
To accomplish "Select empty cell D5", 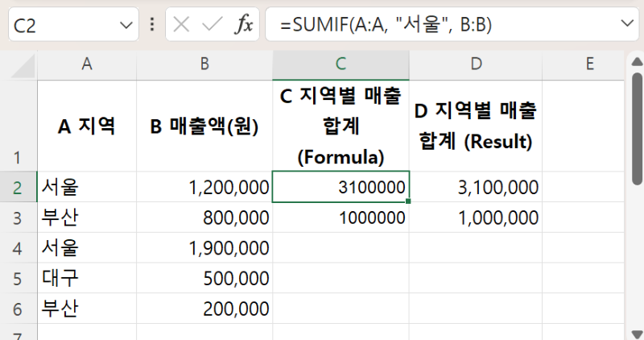I will click(476, 278).
